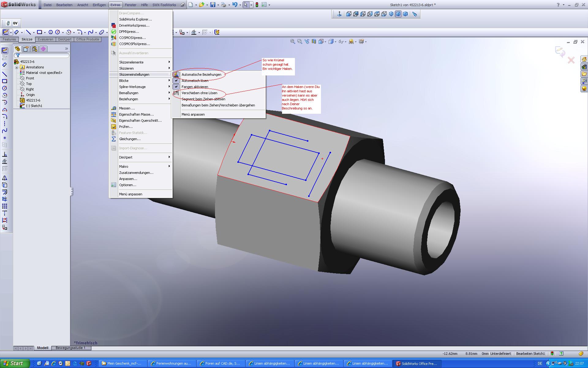
Task: Select the Centerline tool in left toolbar
Action: click(5, 124)
